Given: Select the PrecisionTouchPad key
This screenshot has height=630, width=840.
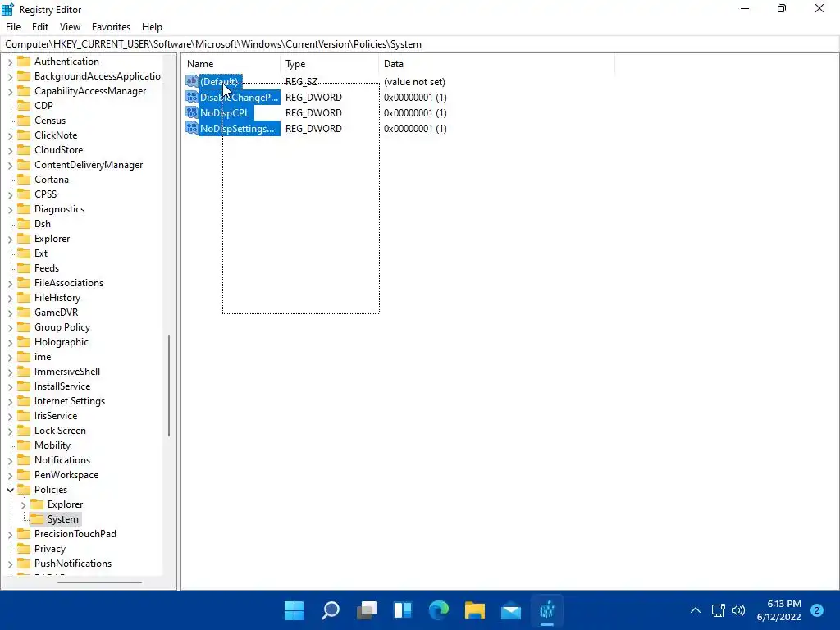Looking at the screenshot, I should (75, 533).
